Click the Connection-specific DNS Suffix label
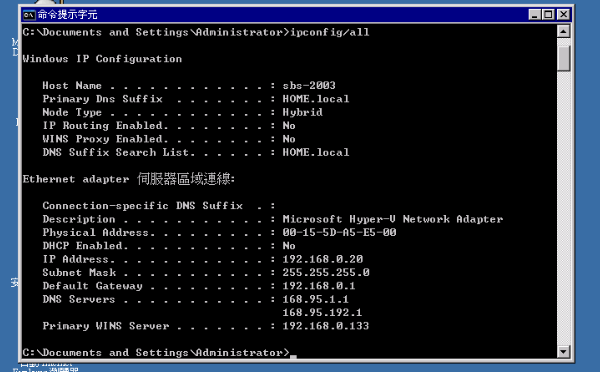 [x=142, y=206]
